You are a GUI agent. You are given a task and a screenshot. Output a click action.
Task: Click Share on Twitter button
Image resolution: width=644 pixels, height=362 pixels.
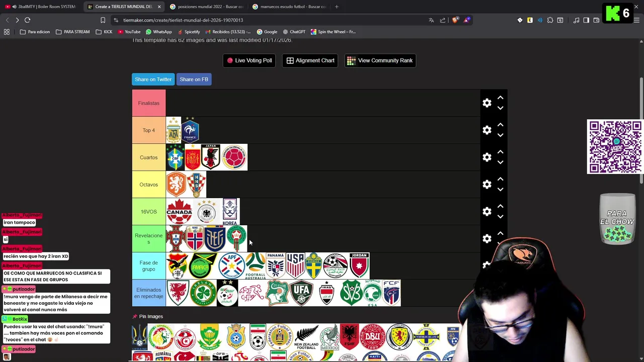[x=153, y=79]
